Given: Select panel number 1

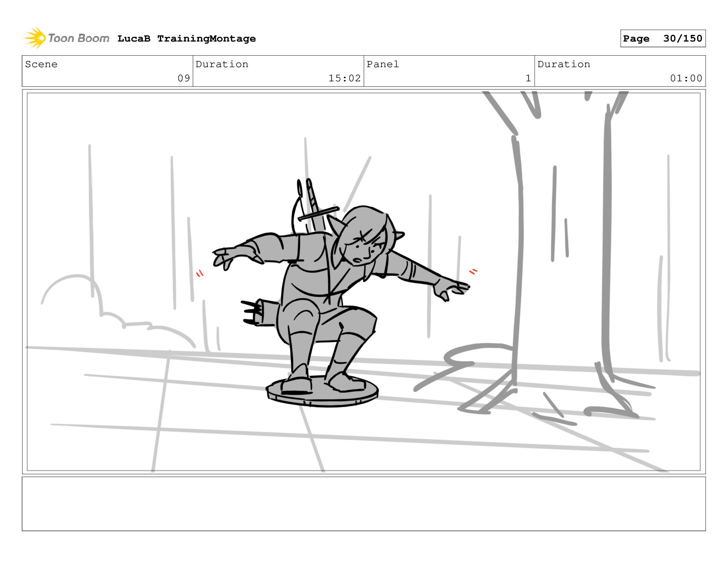Looking at the screenshot, I should [x=528, y=78].
